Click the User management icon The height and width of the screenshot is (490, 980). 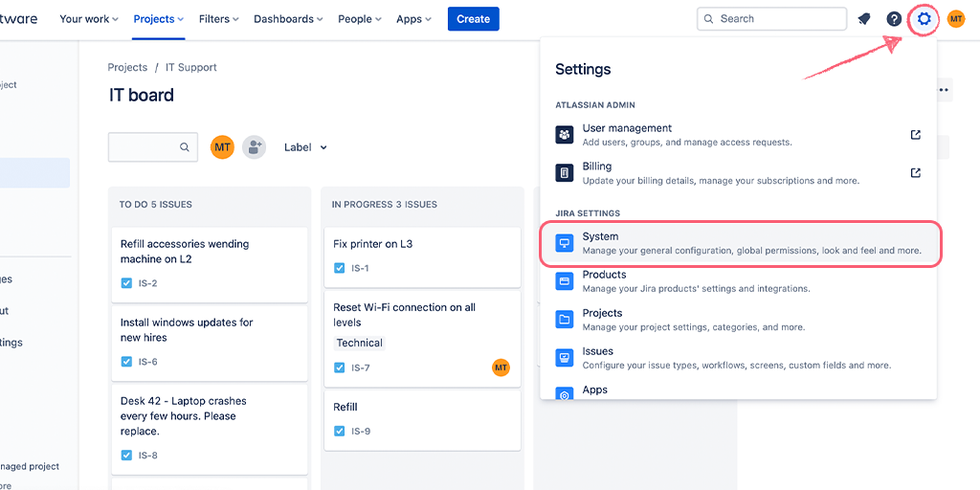pos(565,134)
